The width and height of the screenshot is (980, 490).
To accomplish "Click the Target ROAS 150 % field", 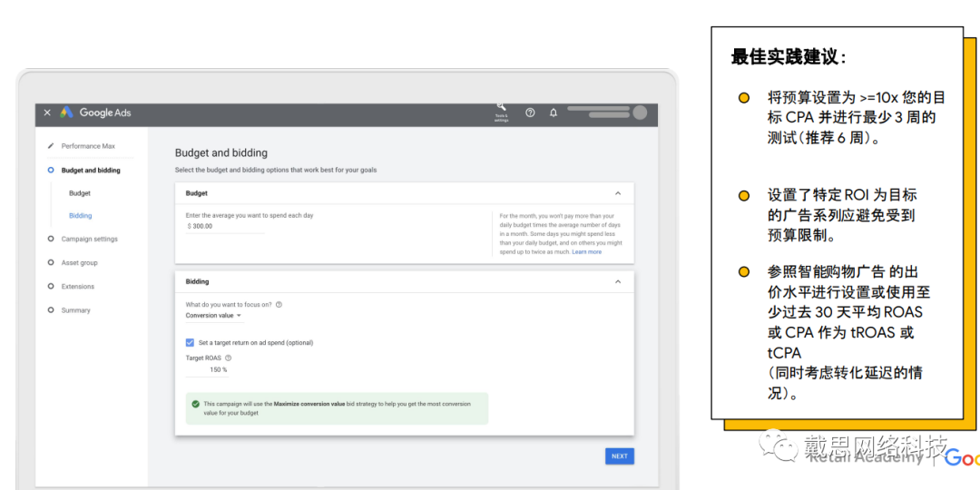I will tap(208, 370).
